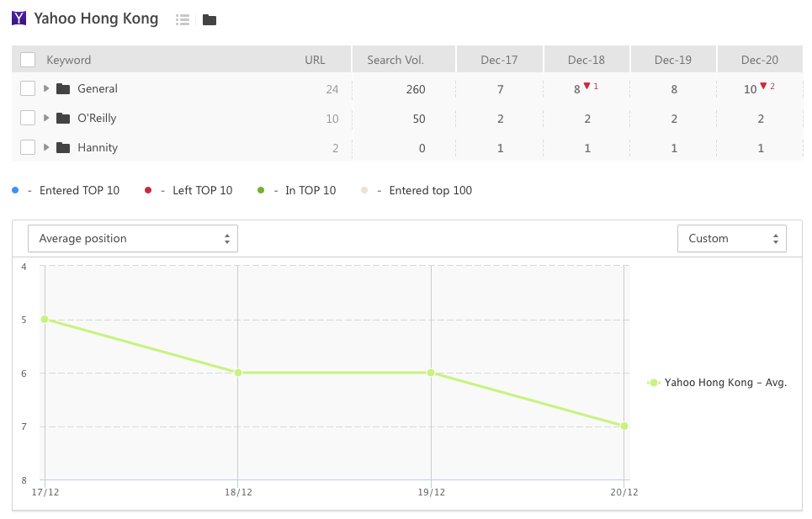Click the Left TOP 10 legend label
This screenshot has height=519, width=812.
point(203,190)
